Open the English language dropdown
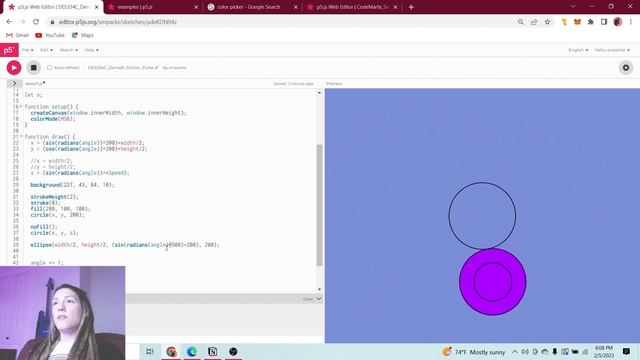This screenshot has height=360, width=640. point(578,50)
